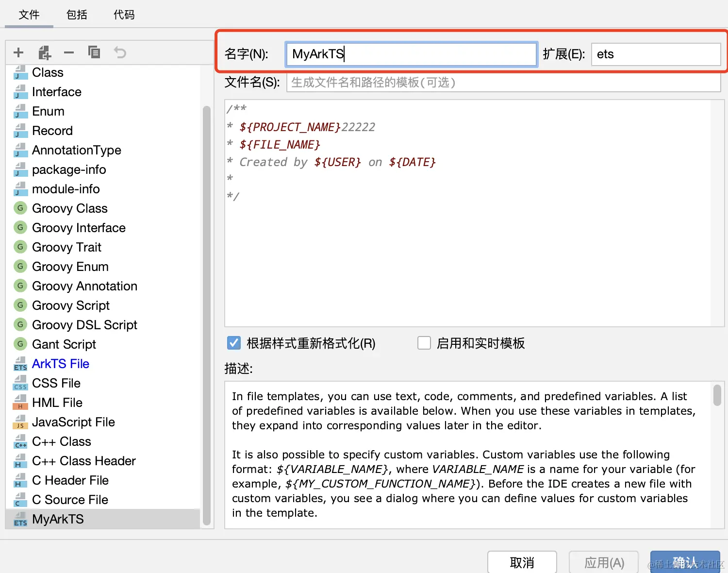The width and height of the screenshot is (728, 573).
Task: Click the package-info template icon
Action: (x=20, y=169)
